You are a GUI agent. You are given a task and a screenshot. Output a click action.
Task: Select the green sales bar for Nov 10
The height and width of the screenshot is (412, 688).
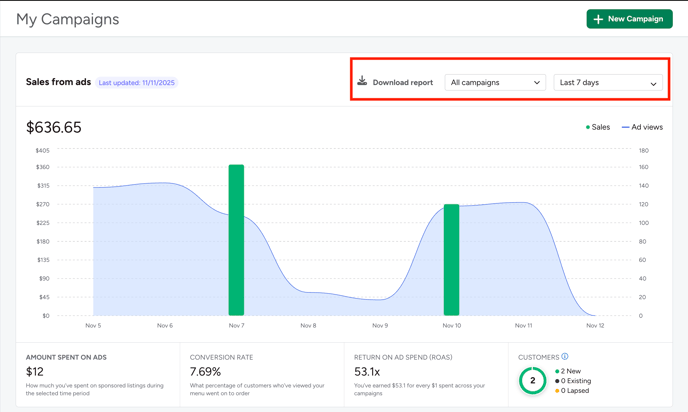coord(451,260)
